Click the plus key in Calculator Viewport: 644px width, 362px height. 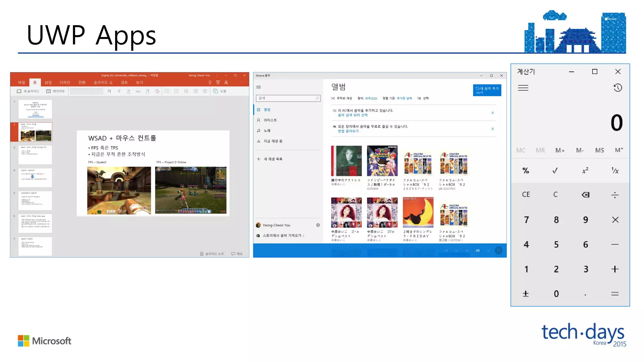[615, 269]
